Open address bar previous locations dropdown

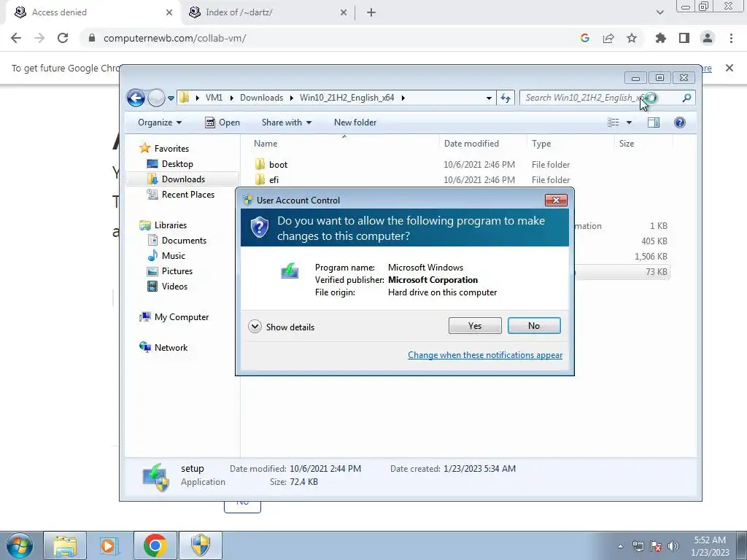(489, 98)
